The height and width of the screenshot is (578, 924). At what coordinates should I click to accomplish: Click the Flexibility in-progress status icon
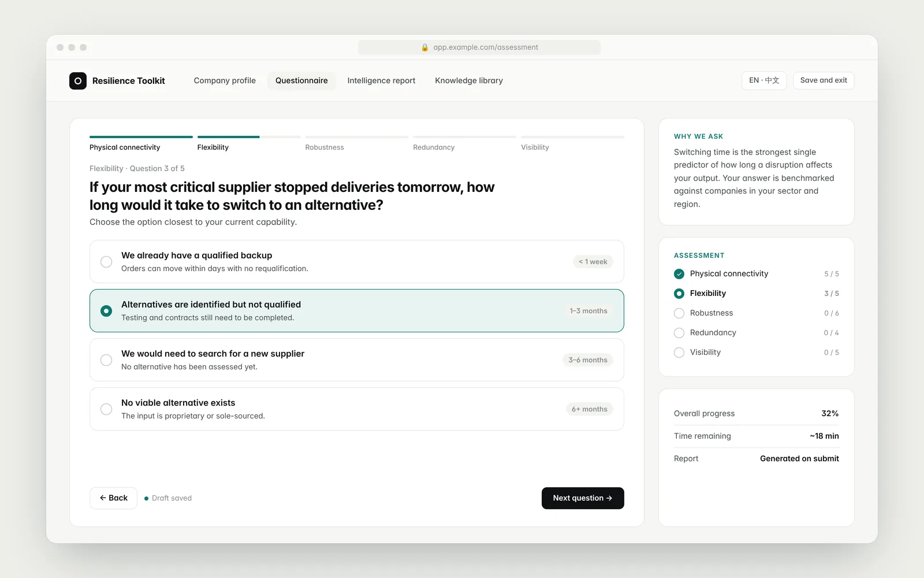tap(679, 294)
